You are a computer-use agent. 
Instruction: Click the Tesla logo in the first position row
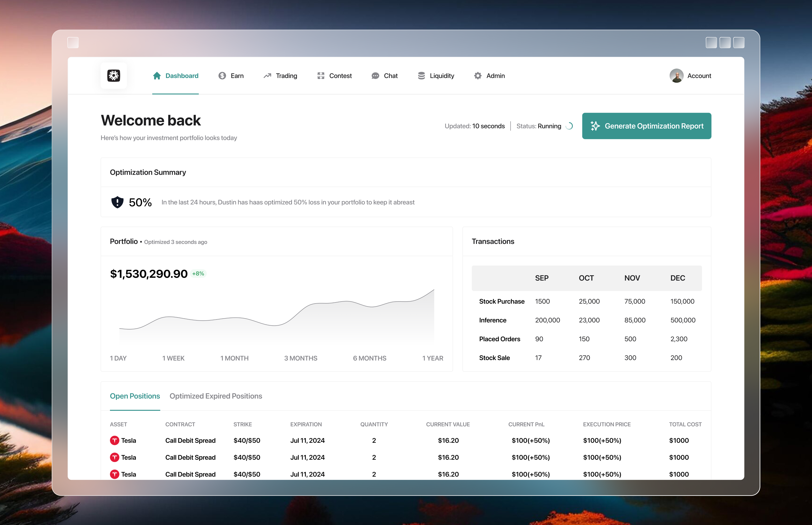115,440
